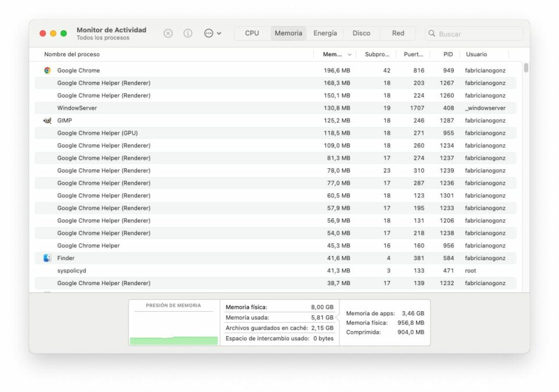Click the stop process X icon

coord(168,34)
